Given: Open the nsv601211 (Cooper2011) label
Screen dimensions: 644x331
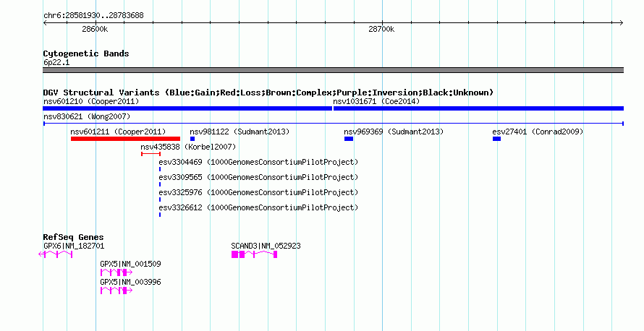Looking at the screenshot, I should click(118, 132).
